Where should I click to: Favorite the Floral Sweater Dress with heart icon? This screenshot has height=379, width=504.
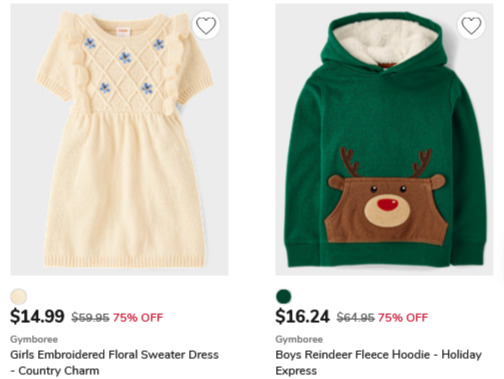[x=206, y=25]
